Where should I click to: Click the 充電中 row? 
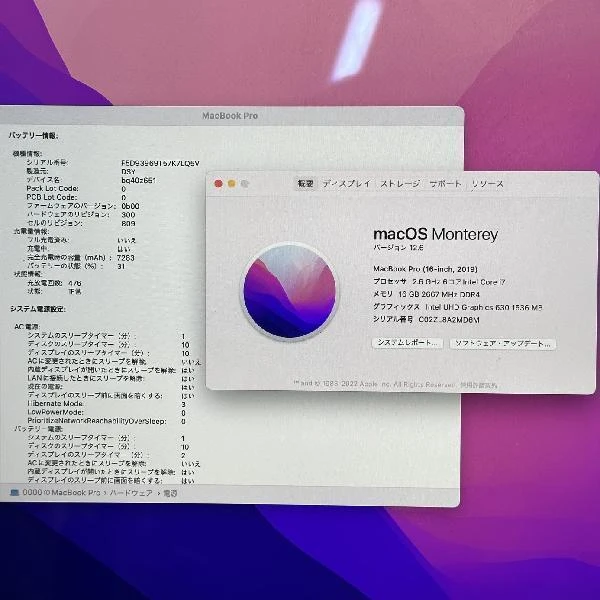pyautogui.click(x=78, y=249)
